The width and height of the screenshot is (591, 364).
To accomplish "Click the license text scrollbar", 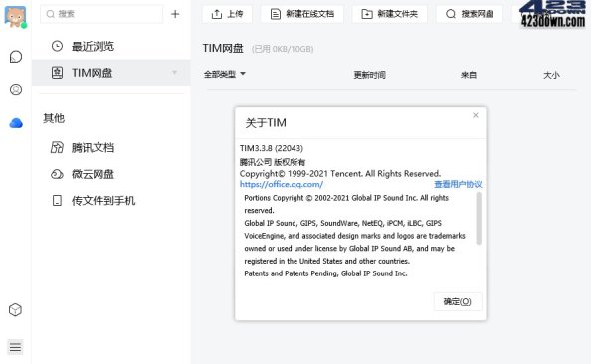I will pyautogui.click(x=479, y=219).
